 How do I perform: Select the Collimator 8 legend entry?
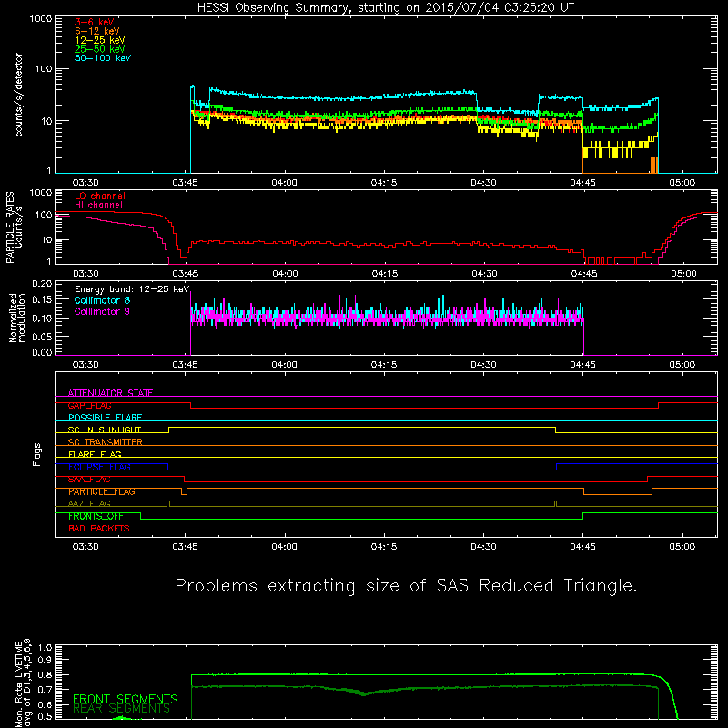[x=102, y=300]
